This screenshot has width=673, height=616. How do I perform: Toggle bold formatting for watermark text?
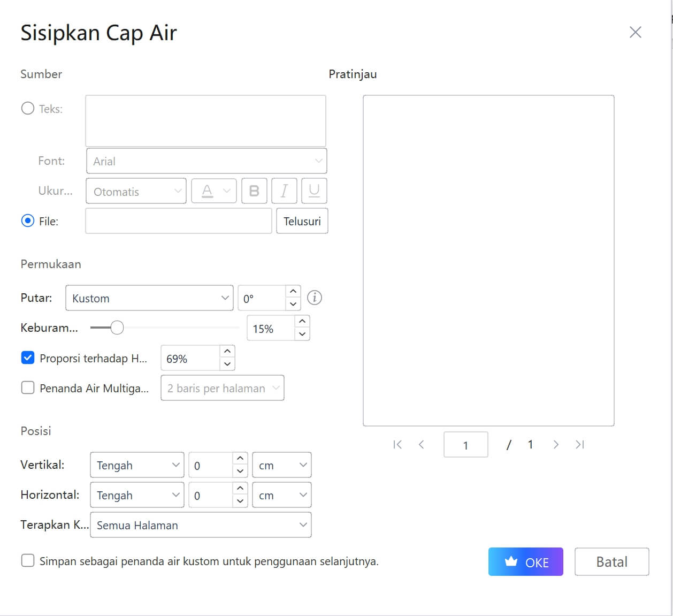coord(254,191)
